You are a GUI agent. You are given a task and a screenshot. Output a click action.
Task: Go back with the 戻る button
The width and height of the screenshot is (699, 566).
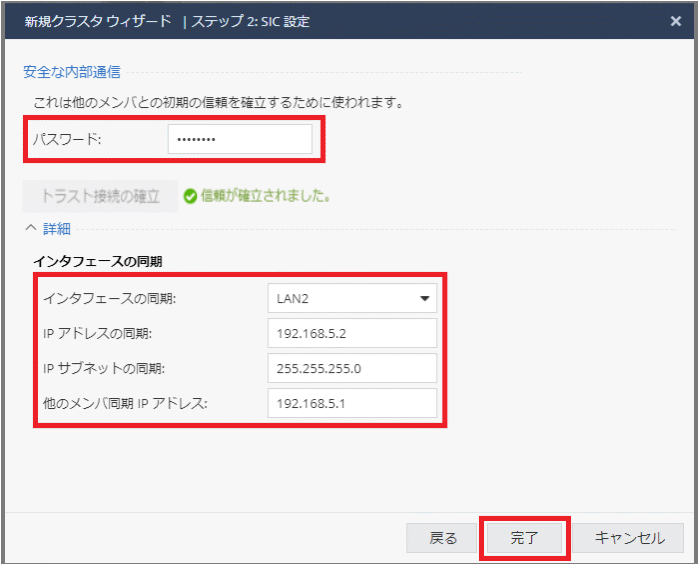[x=443, y=538]
